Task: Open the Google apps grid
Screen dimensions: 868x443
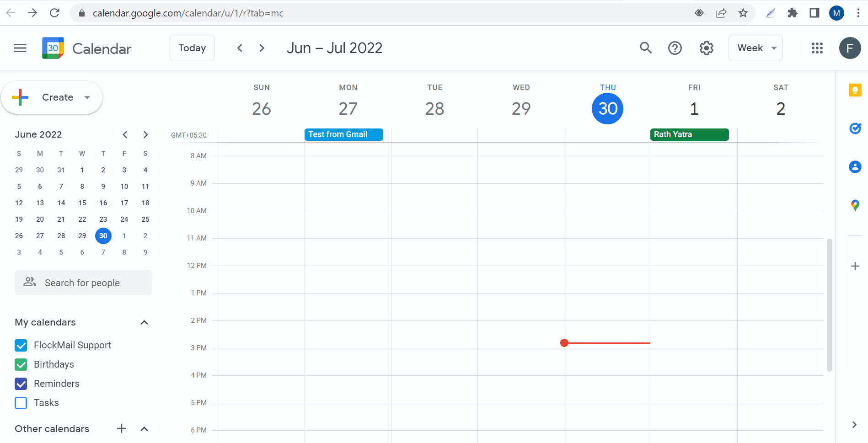Action: pyautogui.click(x=817, y=48)
